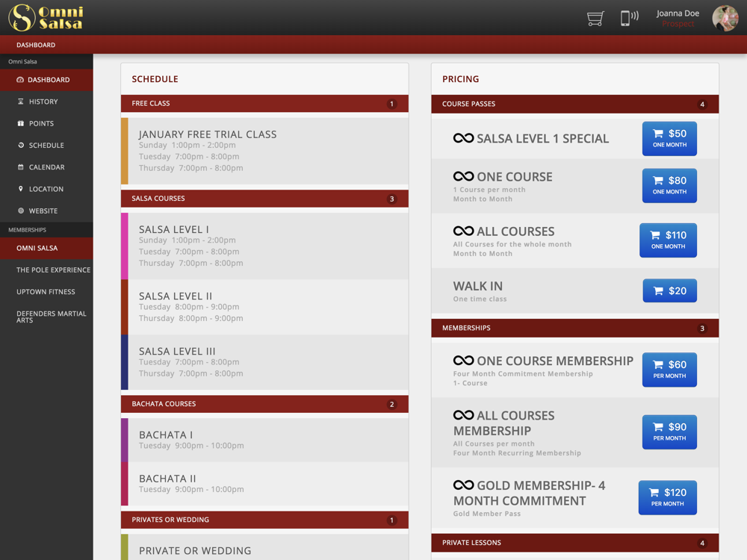
Task: Open the Private or Wedding entry
Action: coord(264,547)
